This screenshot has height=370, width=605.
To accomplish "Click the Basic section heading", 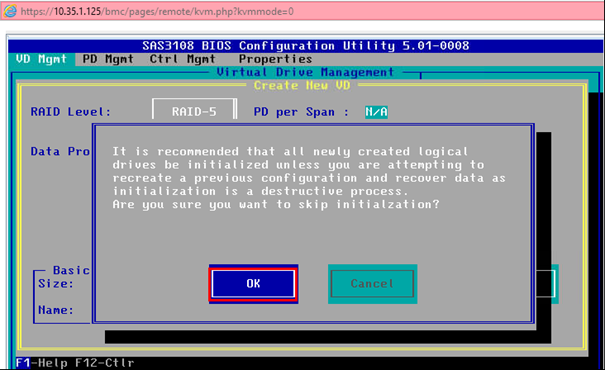I will (x=71, y=270).
